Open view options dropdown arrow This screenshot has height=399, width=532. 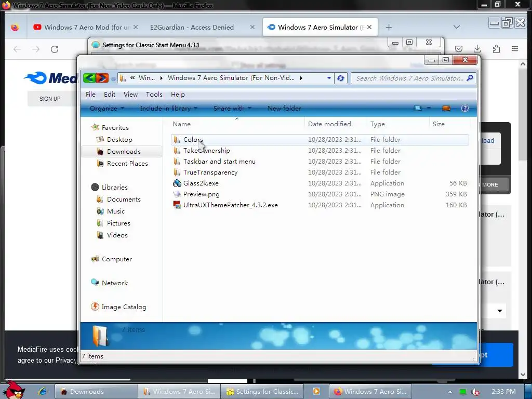click(429, 108)
